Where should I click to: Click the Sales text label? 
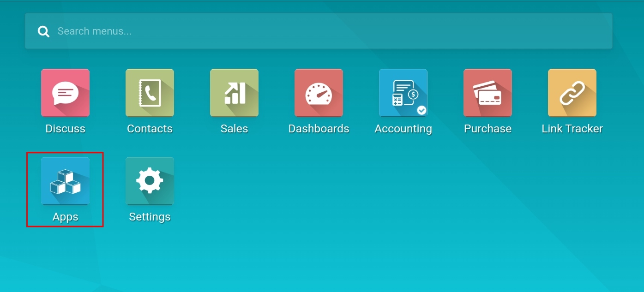234,129
